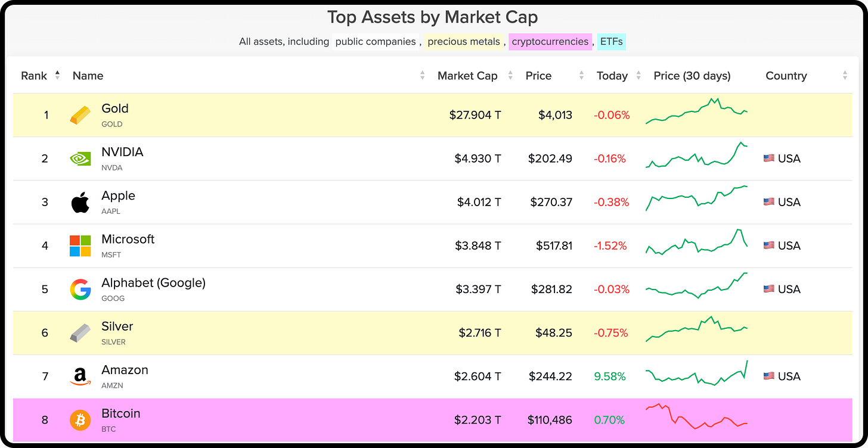Image resolution: width=868 pixels, height=448 pixels.
Task: Sort table by Price arrows
Action: click(x=581, y=76)
